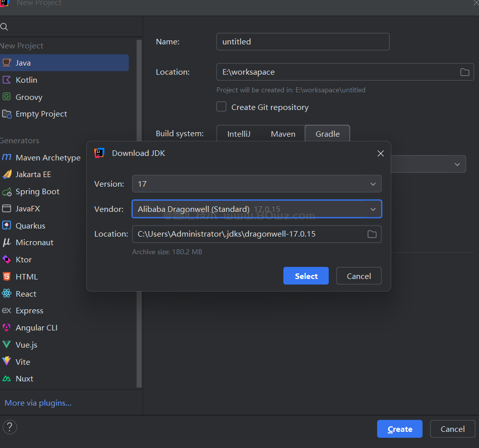Select Jakarta EE generator
Image resolution: width=479 pixels, height=448 pixels.
(x=43, y=174)
